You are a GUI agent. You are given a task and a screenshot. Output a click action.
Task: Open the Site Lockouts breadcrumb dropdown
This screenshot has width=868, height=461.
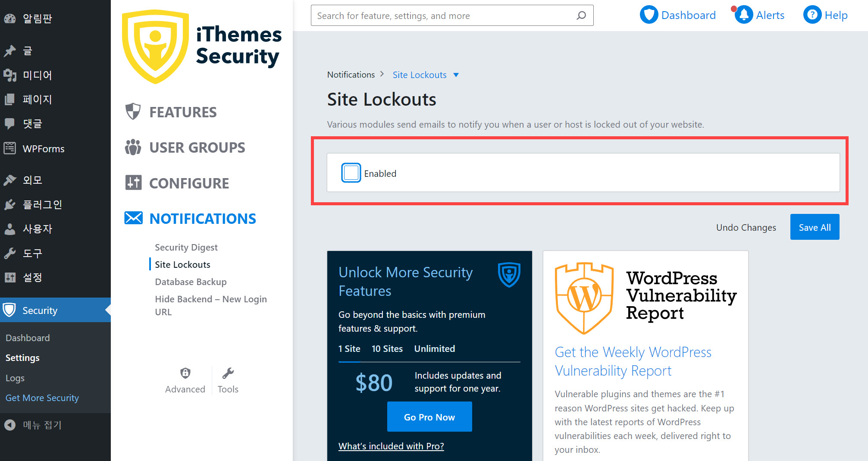click(456, 75)
